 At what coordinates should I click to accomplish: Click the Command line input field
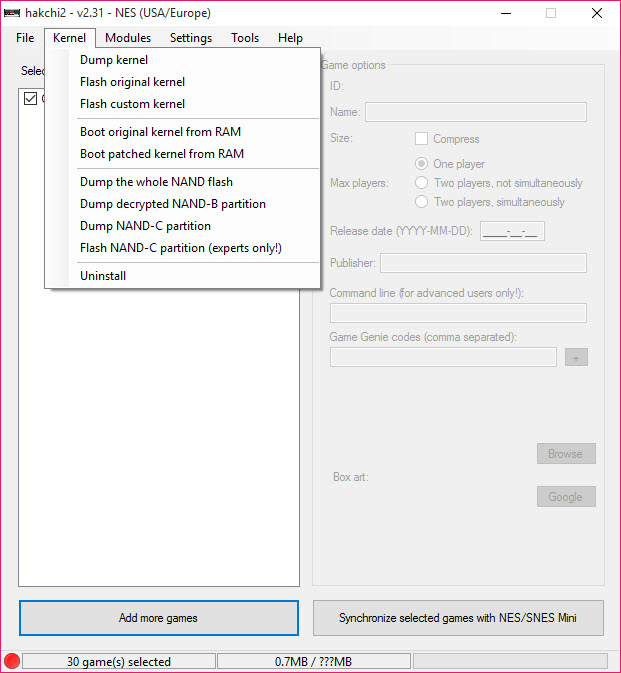point(458,313)
